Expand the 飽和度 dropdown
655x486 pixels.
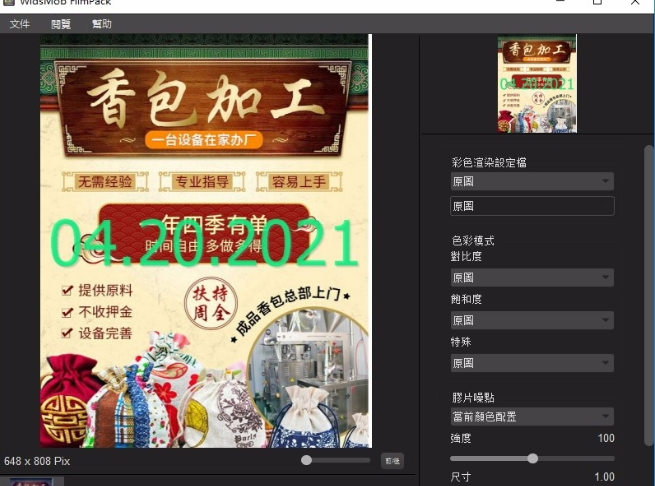click(x=531, y=320)
